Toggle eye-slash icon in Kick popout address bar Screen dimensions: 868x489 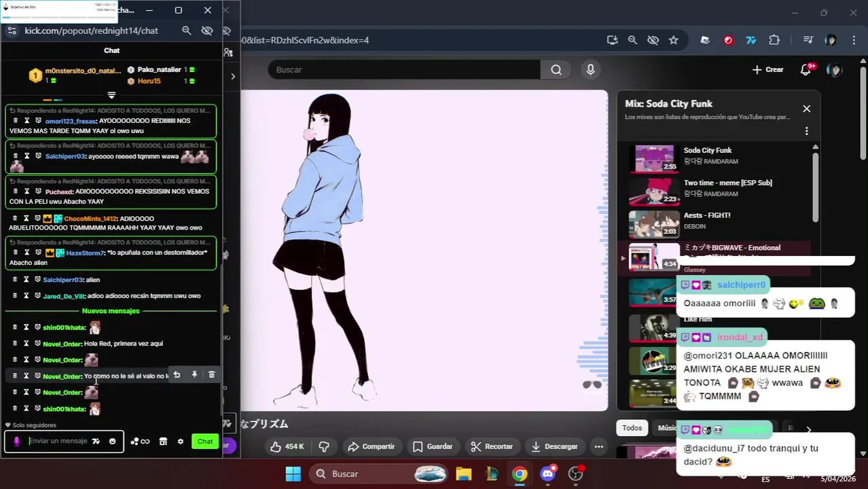click(x=207, y=31)
